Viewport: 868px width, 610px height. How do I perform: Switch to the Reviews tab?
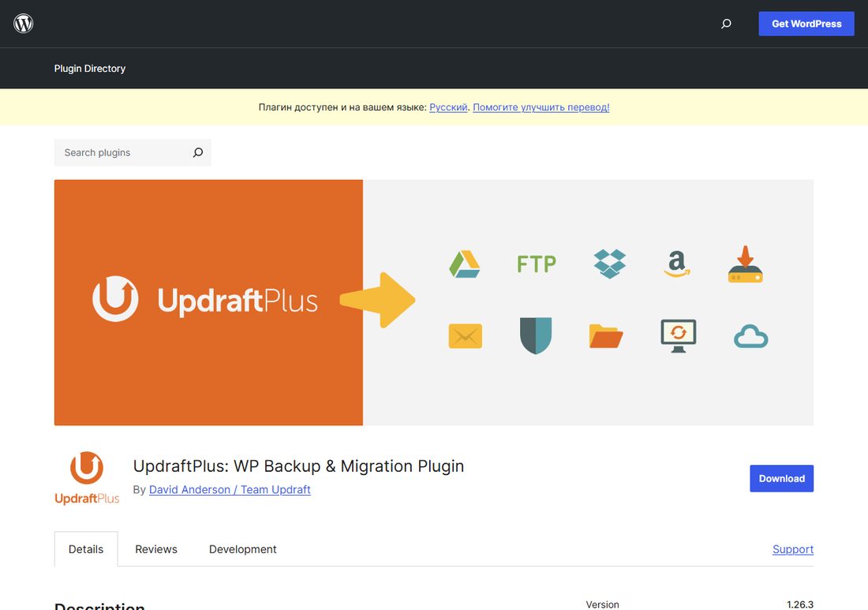point(156,549)
